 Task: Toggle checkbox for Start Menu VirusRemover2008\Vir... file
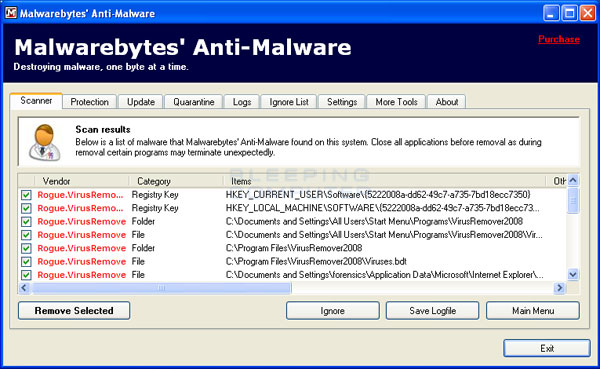coord(26,235)
